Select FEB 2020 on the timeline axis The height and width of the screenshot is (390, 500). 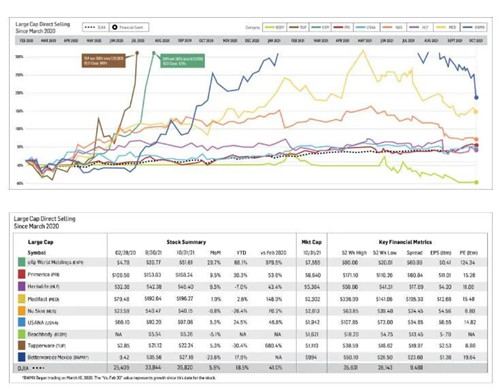tap(27, 41)
